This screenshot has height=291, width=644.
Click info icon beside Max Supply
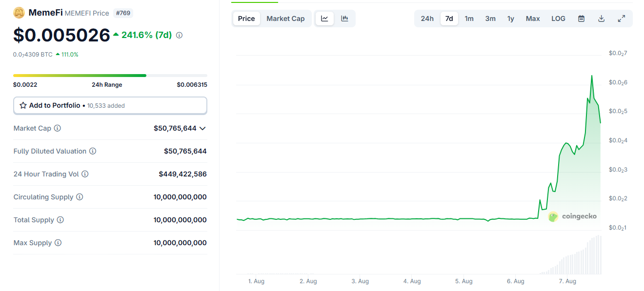tap(58, 243)
